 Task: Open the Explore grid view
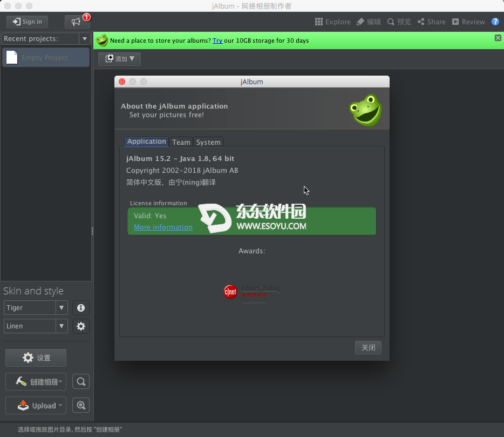[x=333, y=22]
